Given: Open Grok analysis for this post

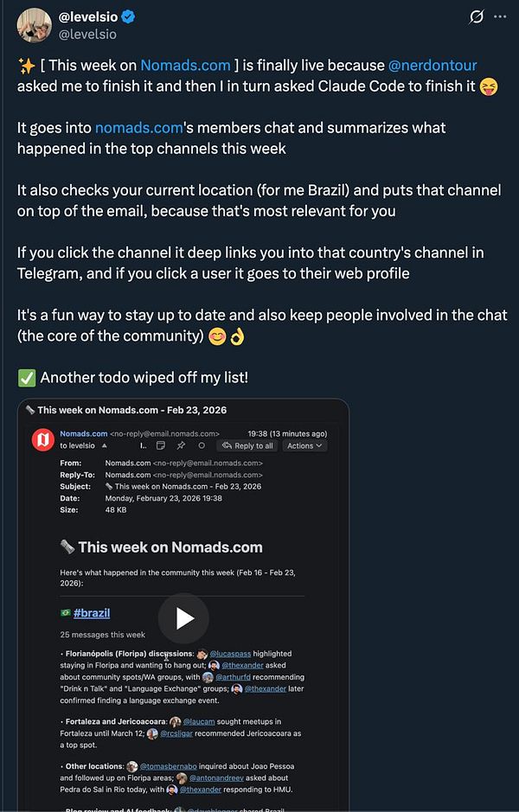Looking at the screenshot, I should point(477,16).
